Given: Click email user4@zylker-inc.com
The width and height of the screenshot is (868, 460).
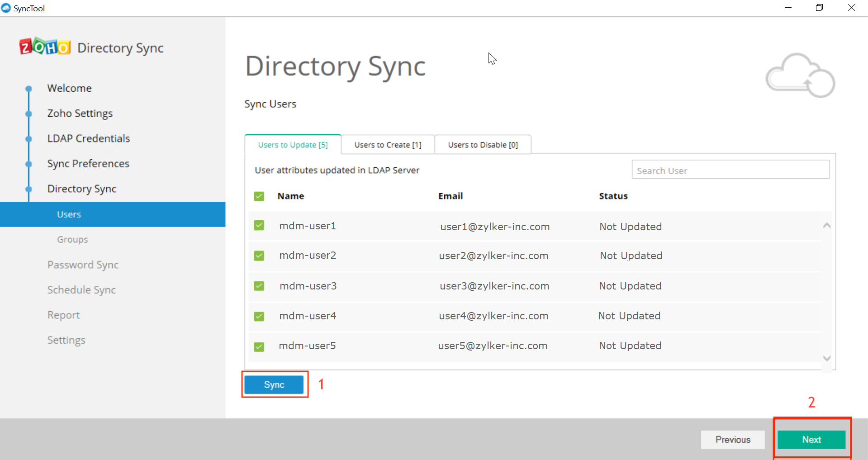Looking at the screenshot, I should (493, 316).
